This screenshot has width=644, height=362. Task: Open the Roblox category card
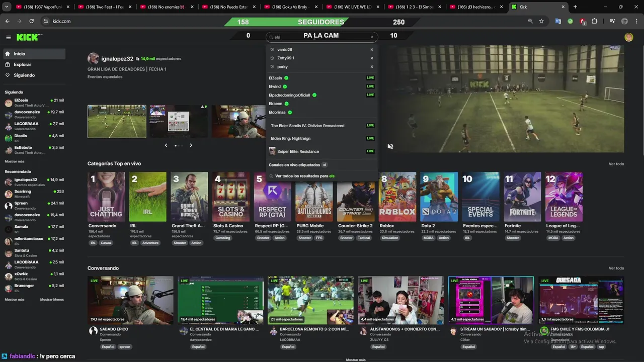(397, 197)
